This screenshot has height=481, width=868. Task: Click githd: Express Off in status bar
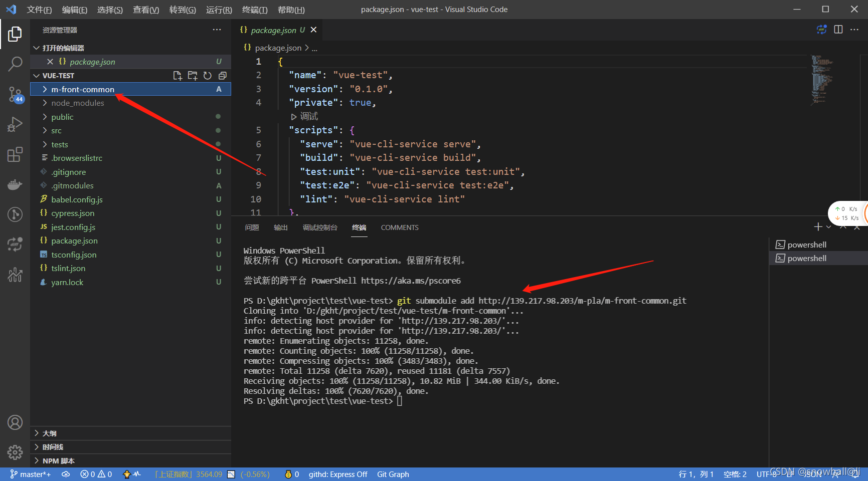click(x=337, y=474)
